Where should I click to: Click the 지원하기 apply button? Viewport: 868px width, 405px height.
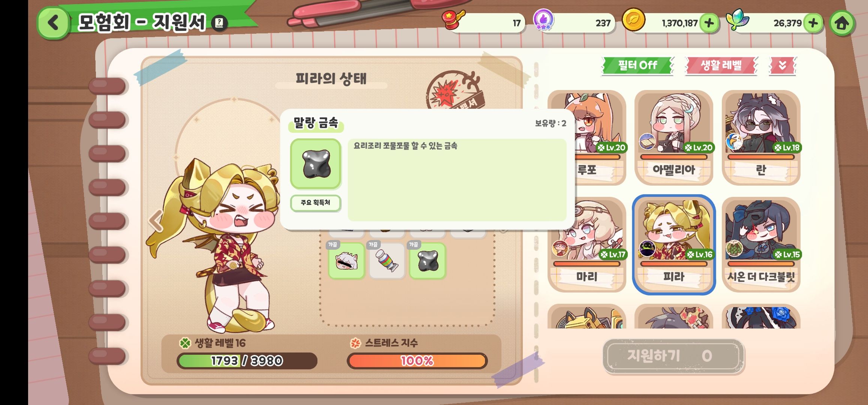click(x=673, y=356)
